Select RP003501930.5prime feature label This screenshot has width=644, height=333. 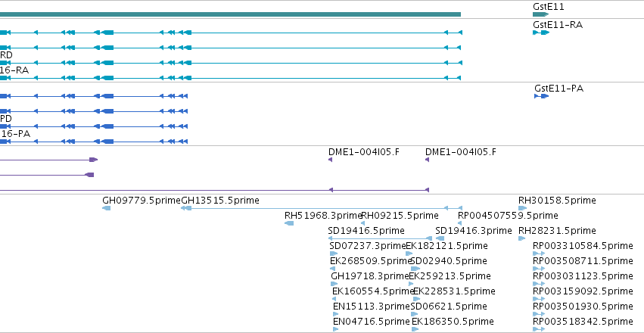coord(583,307)
